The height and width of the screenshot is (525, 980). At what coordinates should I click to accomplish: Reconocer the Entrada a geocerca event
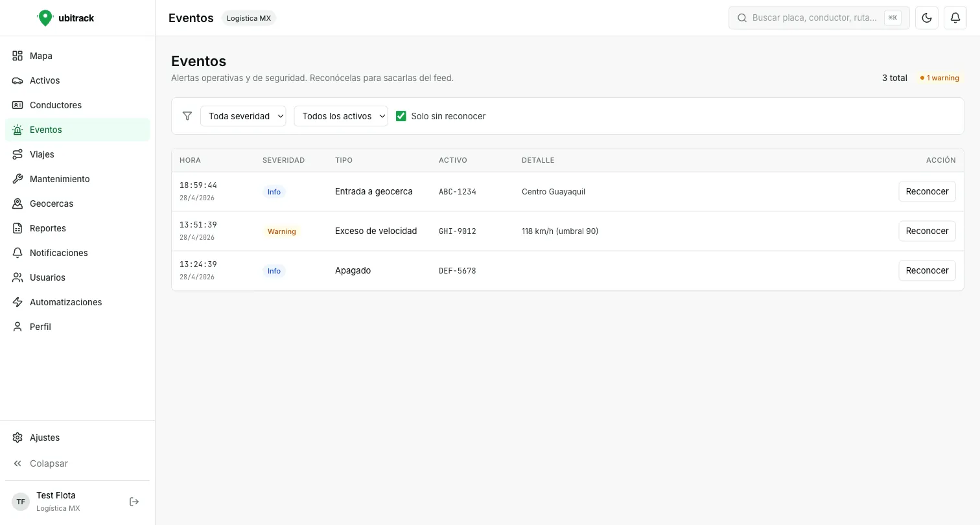pyautogui.click(x=927, y=191)
